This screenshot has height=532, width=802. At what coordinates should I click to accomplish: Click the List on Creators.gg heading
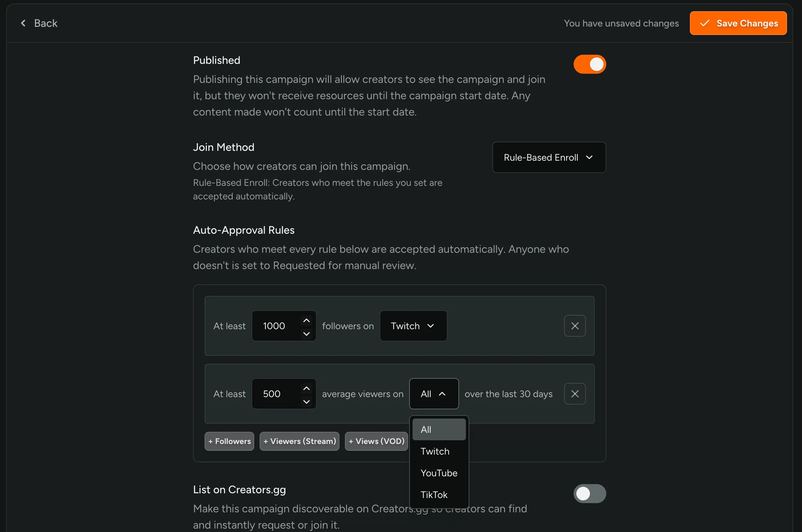239,490
